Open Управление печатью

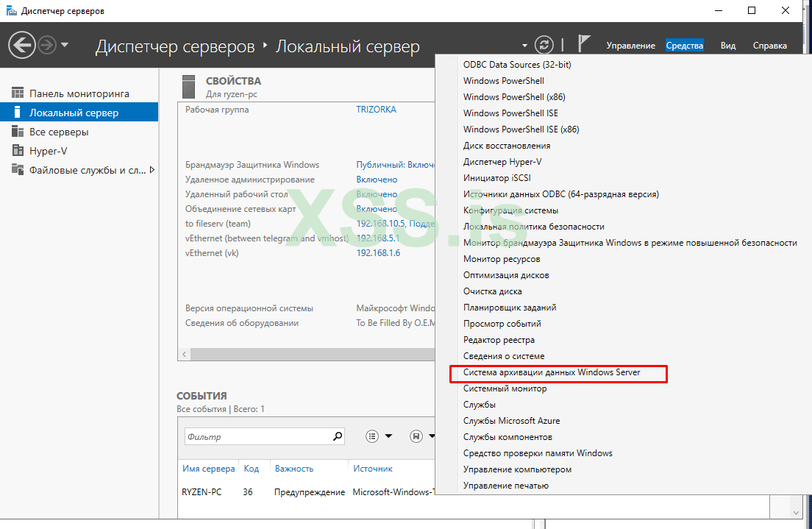[x=506, y=486]
